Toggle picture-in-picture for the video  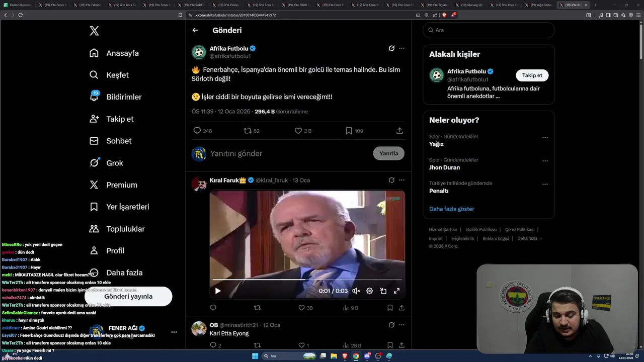point(383,291)
